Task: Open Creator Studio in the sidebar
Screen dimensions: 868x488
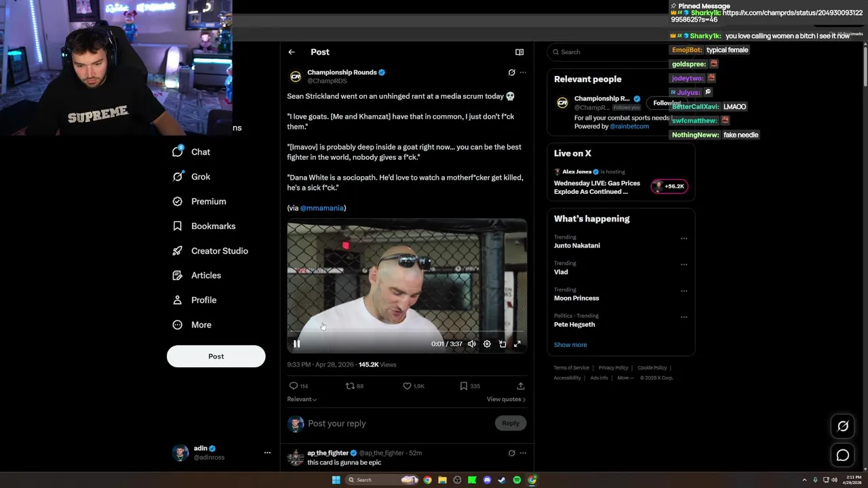Action: click(210, 251)
